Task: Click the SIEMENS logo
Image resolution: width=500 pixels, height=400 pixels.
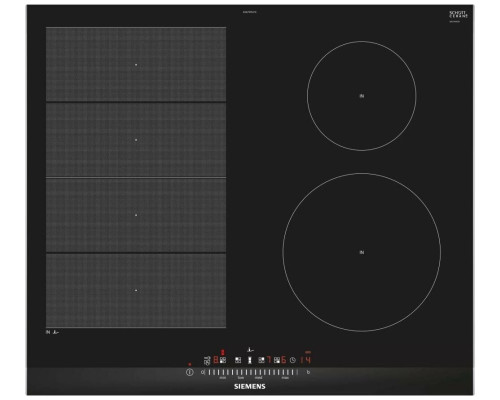Action: (250, 387)
